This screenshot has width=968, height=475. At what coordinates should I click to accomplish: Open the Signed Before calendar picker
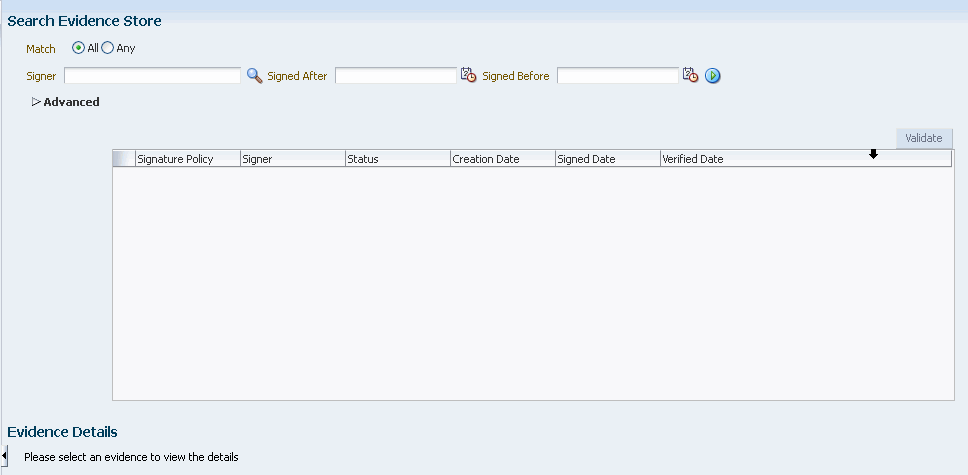[690, 75]
